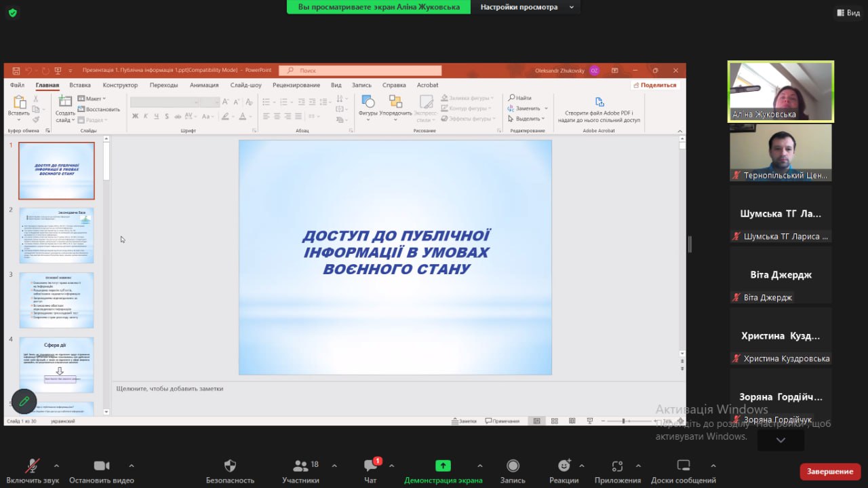Image resolution: width=868 pixels, height=488 pixels.
Task: Toggle underline Ч formatting
Action: coord(156,117)
